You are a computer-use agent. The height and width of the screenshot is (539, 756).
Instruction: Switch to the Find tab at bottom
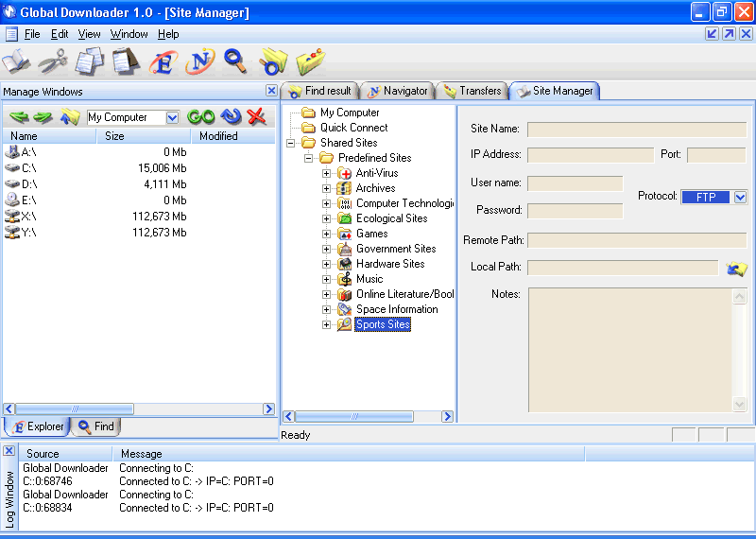[96, 426]
